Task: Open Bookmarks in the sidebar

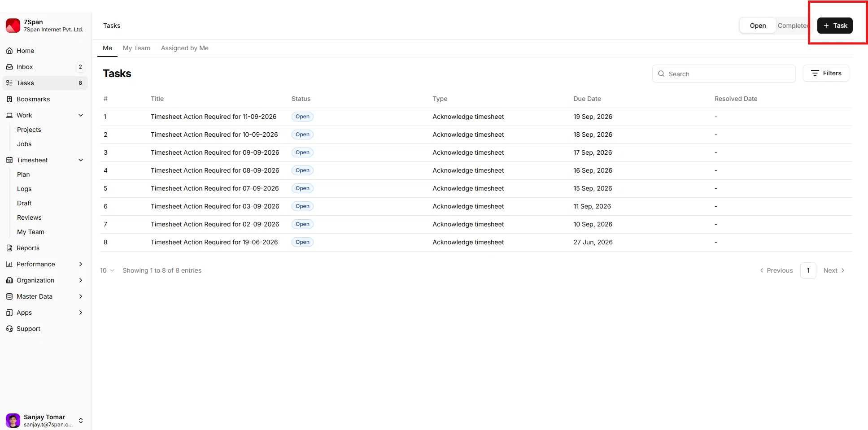Action: [x=45, y=99]
